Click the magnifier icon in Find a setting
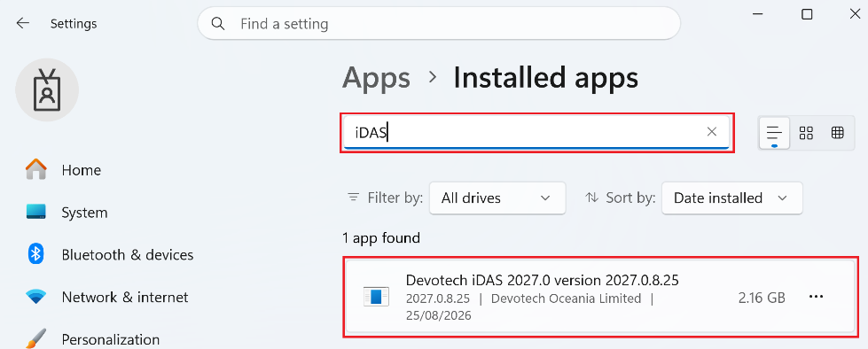 point(218,24)
